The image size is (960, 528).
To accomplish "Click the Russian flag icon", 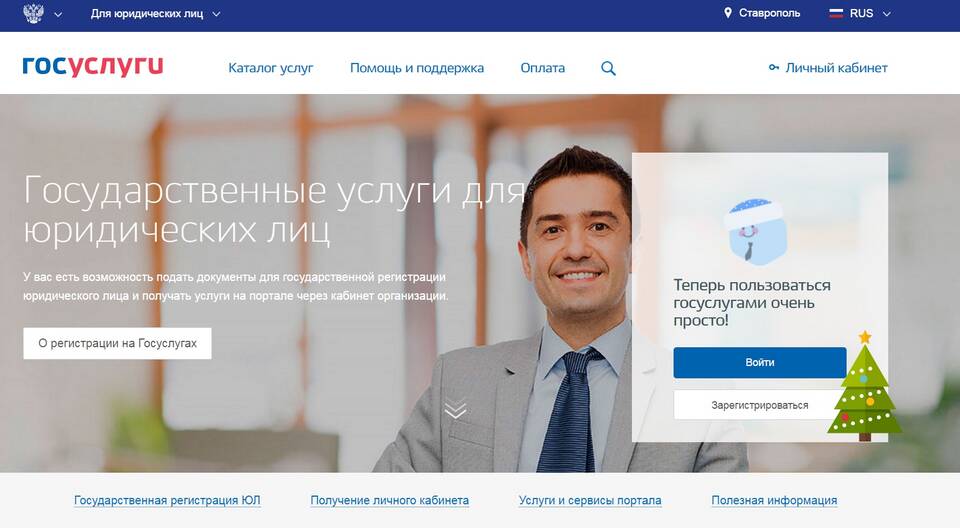I will tap(836, 13).
